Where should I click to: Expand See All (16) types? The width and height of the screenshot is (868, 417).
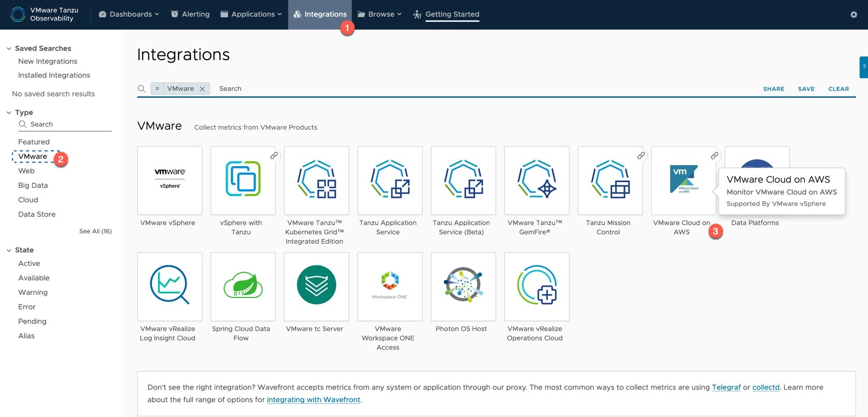pyautogui.click(x=95, y=231)
